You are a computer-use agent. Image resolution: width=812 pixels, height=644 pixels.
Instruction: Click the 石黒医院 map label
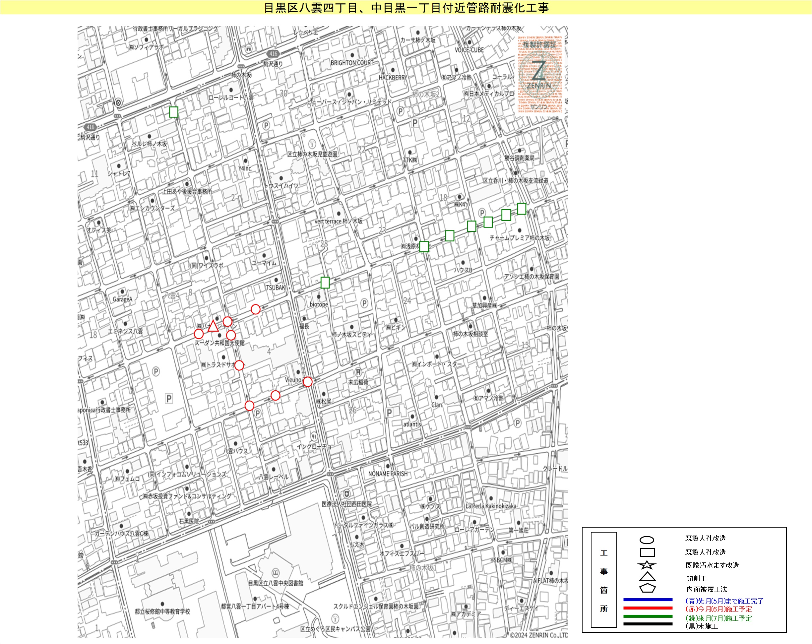point(189,521)
